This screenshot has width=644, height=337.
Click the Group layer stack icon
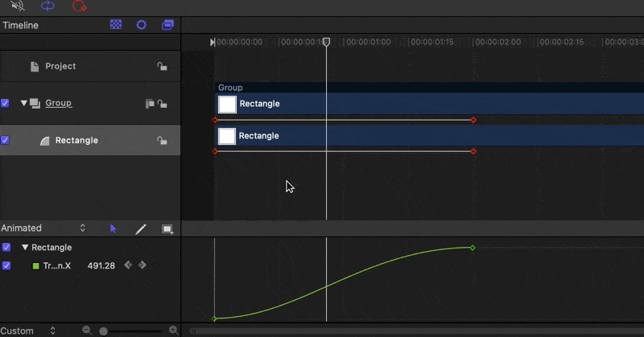[x=35, y=104]
